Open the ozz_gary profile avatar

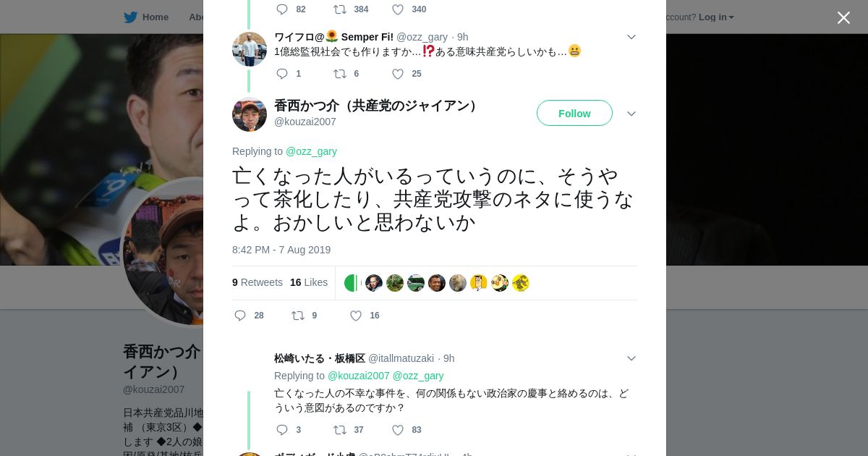point(250,49)
